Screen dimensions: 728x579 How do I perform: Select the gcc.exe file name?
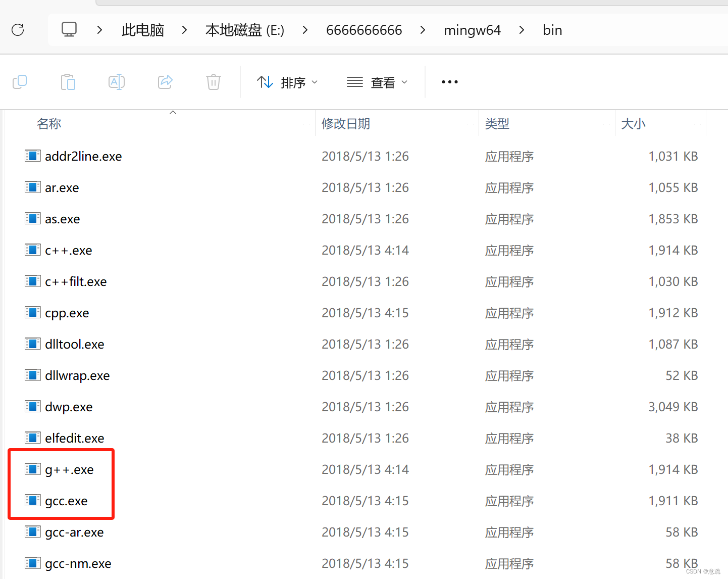point(66,501)
